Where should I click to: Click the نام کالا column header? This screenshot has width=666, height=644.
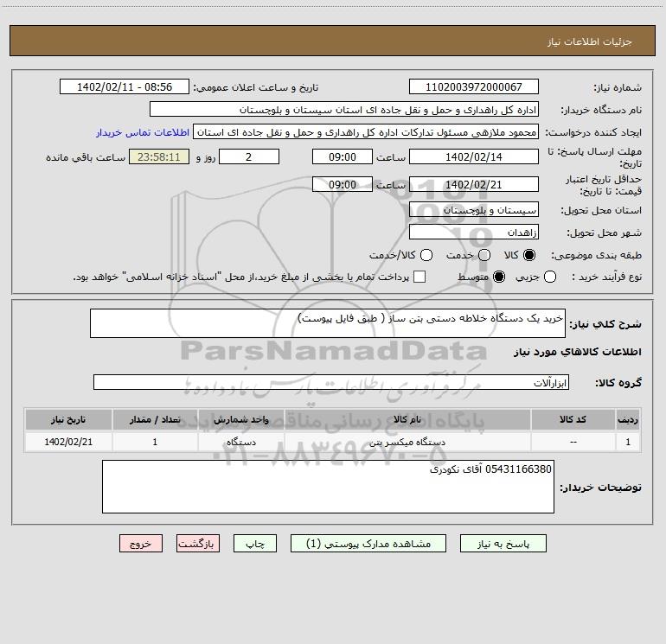tap(407, 419)
